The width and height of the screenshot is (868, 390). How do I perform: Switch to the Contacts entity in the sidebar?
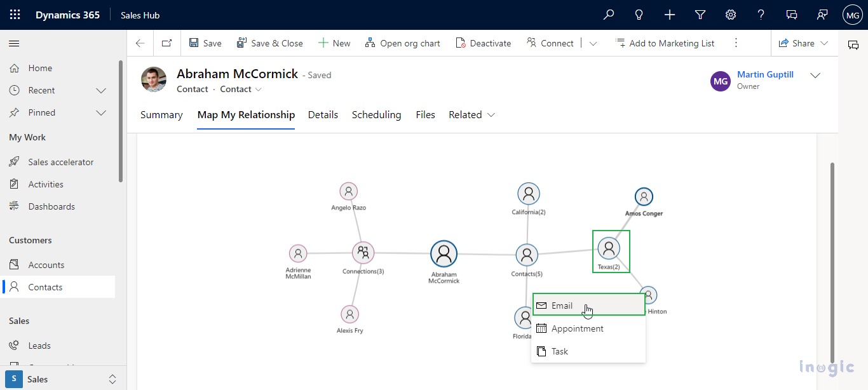[47, 286]
